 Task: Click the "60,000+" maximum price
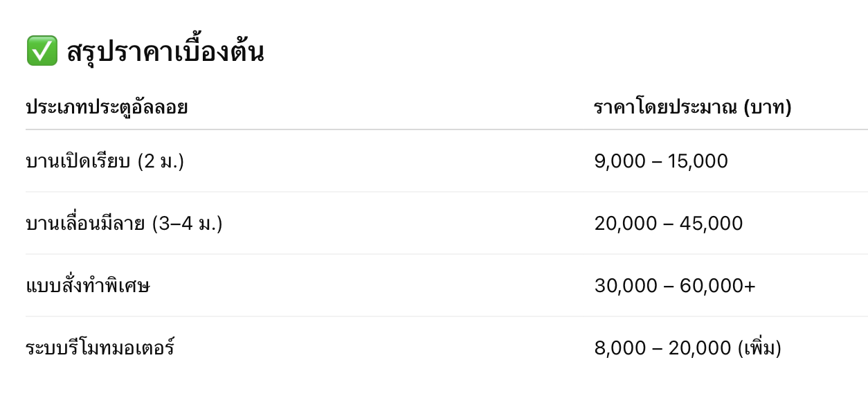(718, 286)
